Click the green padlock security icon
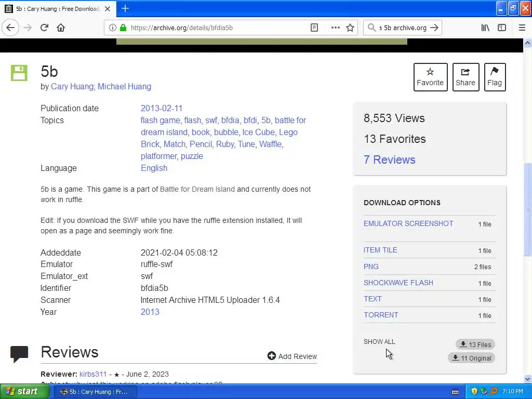Image resolution: width=532 pixels, height=399 pixels. (123, 28)
